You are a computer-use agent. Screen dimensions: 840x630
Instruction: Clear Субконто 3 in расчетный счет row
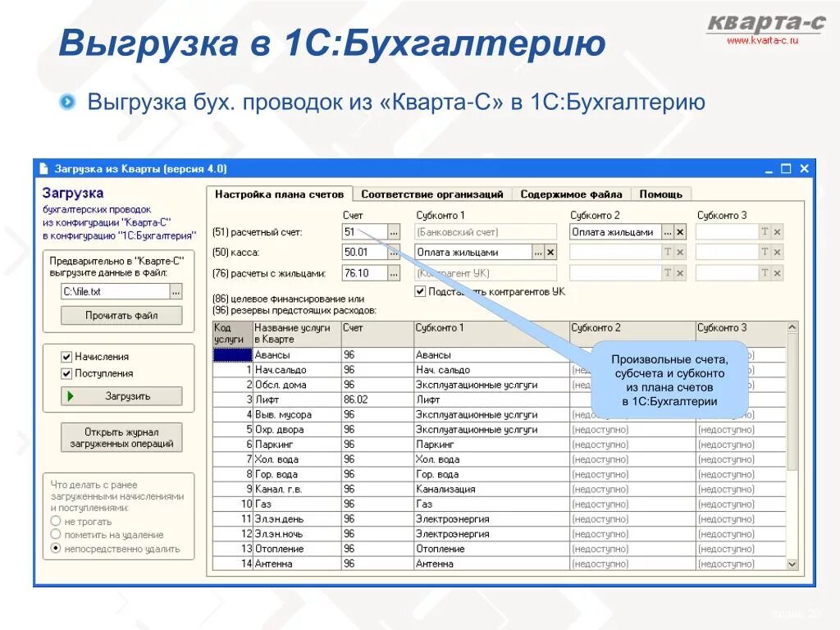coord(778,232)
